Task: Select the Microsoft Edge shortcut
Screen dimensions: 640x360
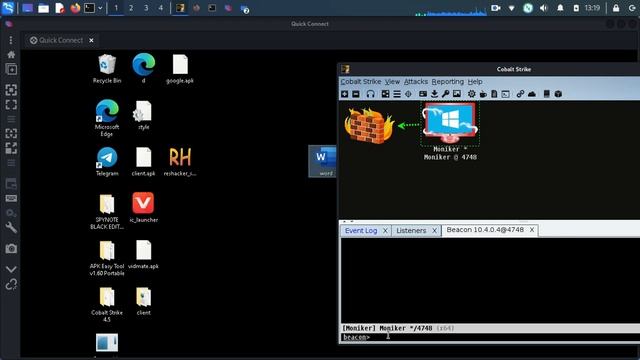Action: 107,118
